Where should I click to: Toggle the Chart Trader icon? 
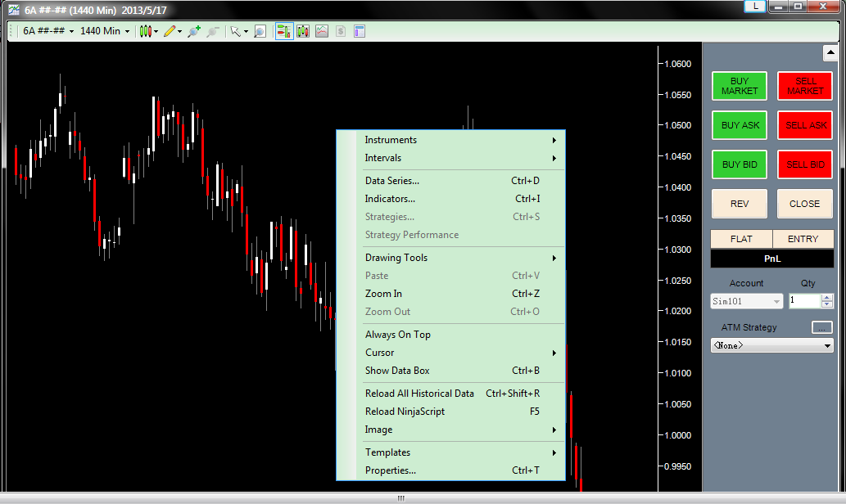(x=284, y=31)
